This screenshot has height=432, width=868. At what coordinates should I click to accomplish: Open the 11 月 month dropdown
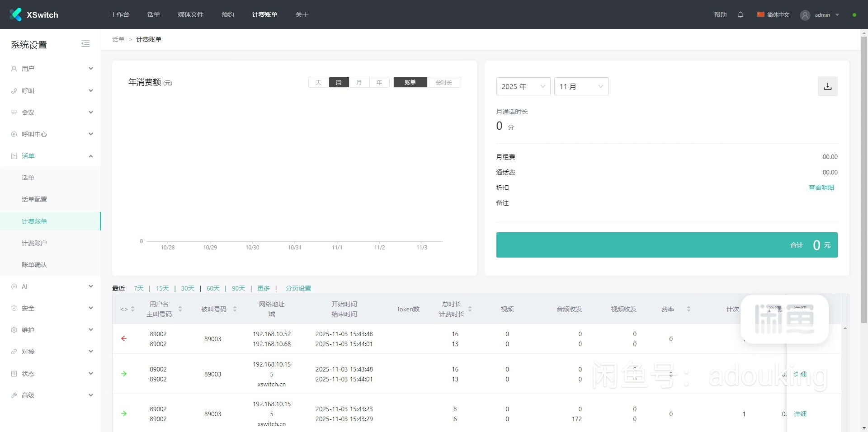pos(581,86)
